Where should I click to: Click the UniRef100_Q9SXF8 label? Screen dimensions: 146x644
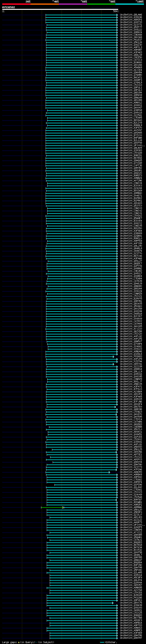[131, 394]
